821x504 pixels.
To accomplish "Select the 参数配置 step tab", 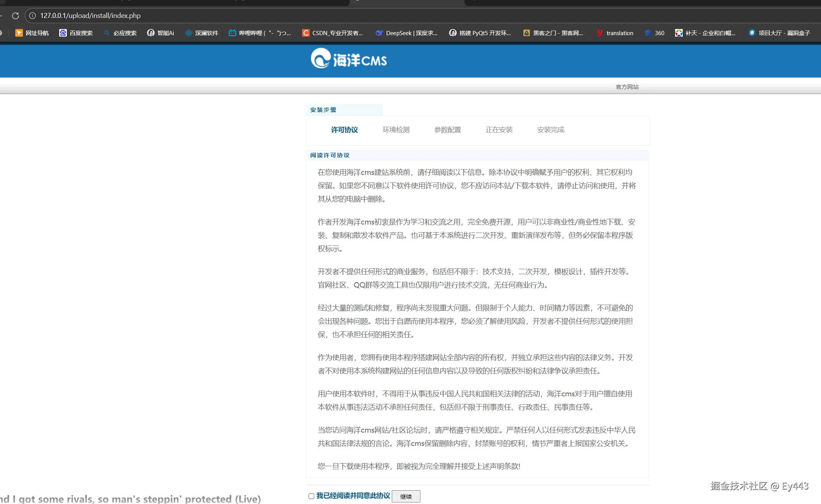I will 448,130.
